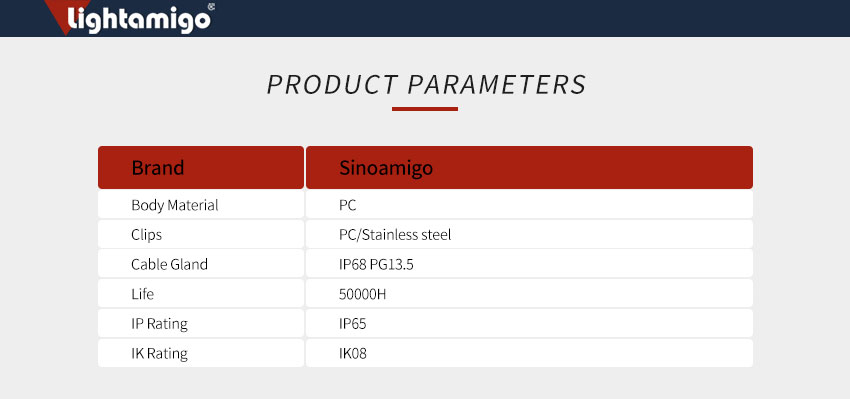Select the IK Rating label
Viewport: 850px width, 399px height.
159,353
